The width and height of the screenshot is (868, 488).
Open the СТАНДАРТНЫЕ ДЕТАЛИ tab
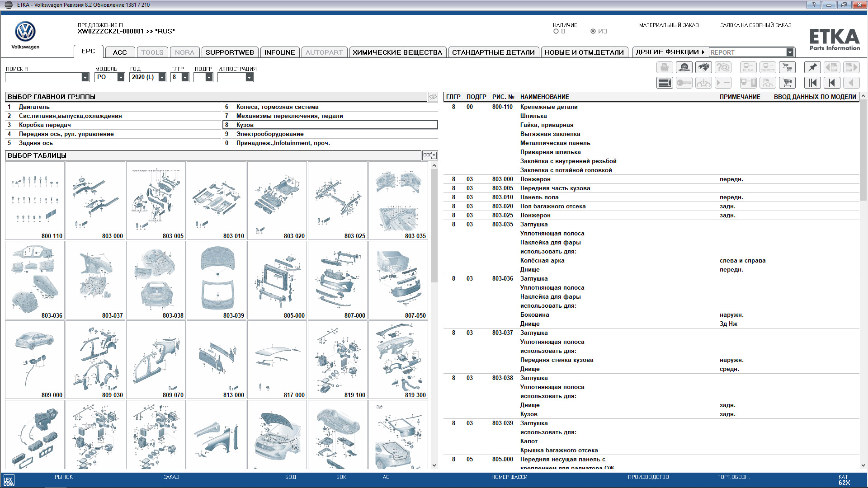(x=493, y=52)
